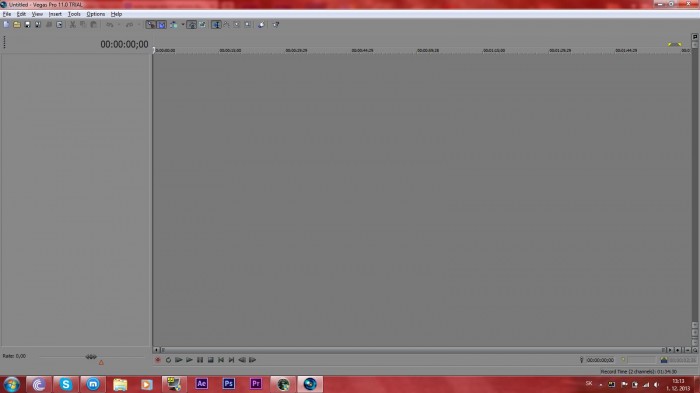The height and width of the screenshot is (393, 700).
Task: Click the yellow loop region marker
Action: [x=674, y=44]
